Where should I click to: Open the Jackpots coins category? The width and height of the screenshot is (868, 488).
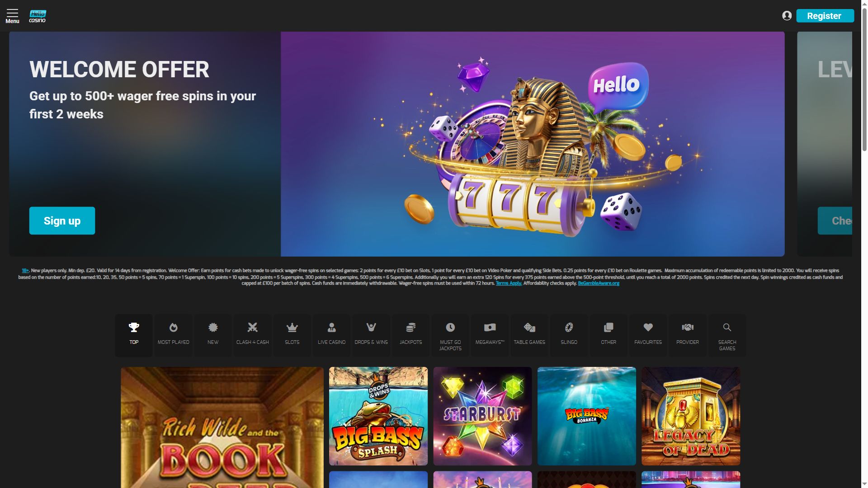[410, 335]
